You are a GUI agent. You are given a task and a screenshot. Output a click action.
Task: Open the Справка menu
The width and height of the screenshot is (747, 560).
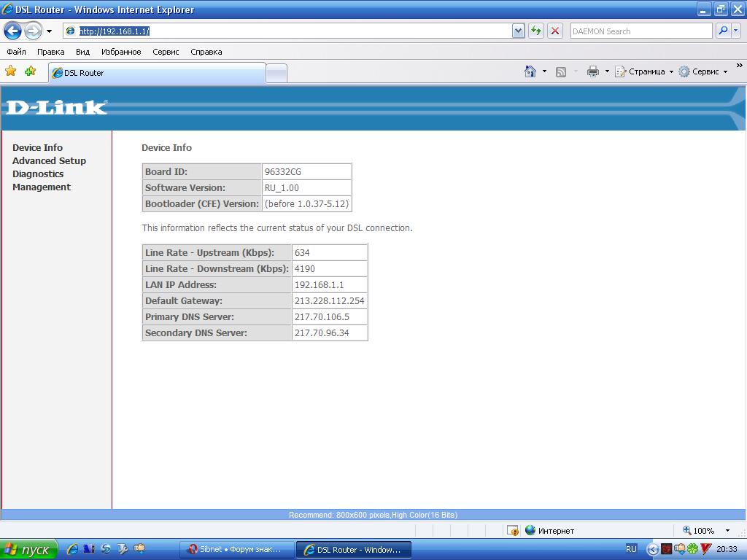tap(206, 52)
